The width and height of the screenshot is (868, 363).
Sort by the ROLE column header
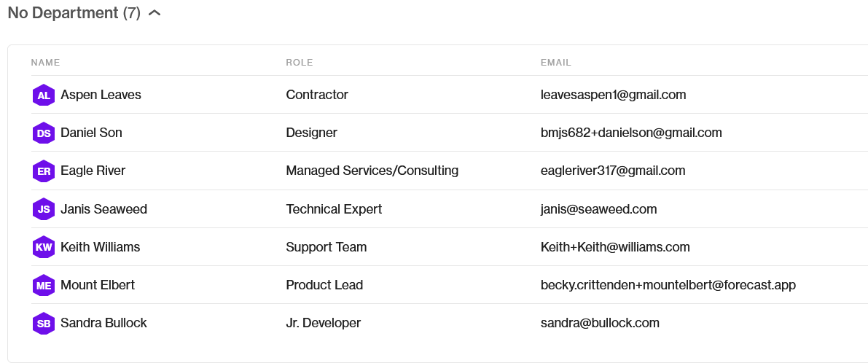300,63
